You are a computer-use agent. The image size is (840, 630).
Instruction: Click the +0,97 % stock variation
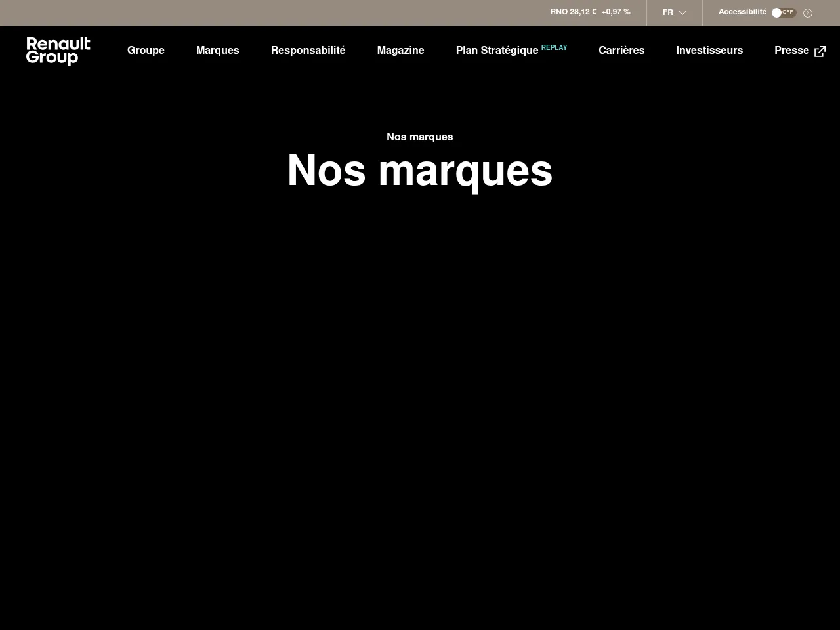(616, 12)
